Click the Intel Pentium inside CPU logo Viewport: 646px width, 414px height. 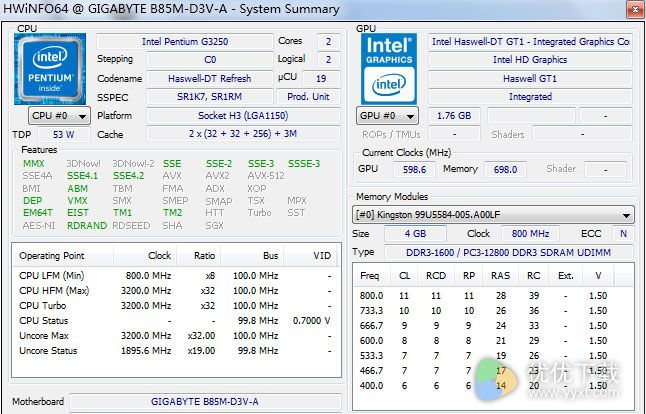pos(50,69)
